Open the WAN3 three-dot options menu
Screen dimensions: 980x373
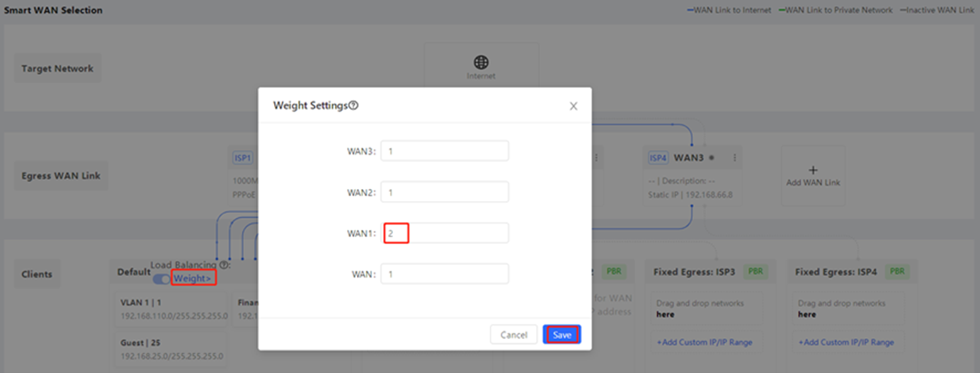click(x=735, y=157)
